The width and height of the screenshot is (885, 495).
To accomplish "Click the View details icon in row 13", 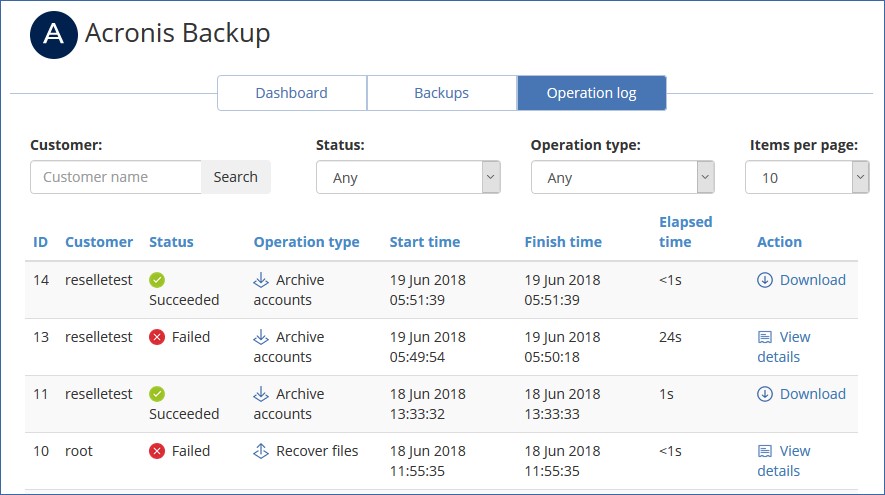I will click(x=765, y=338).
